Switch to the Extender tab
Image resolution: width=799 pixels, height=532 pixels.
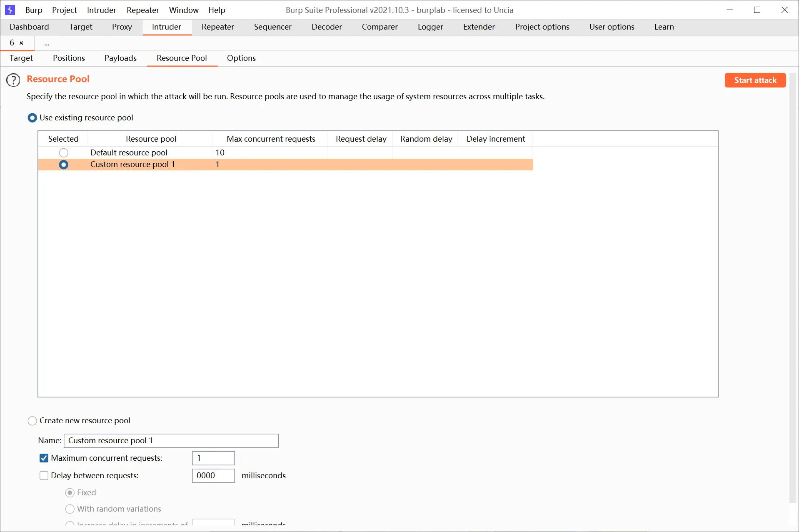pyautogui.click(x=479, y=27)
